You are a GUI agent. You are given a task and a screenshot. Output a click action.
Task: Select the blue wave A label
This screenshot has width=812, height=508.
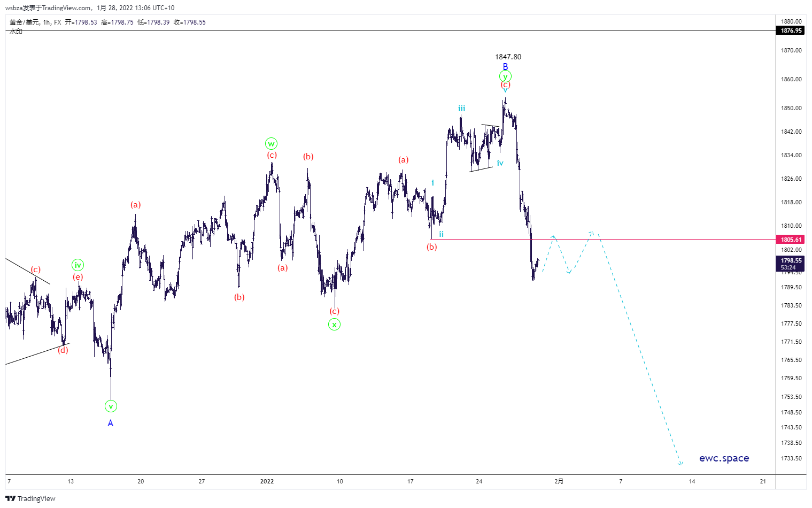coord(111,423)
